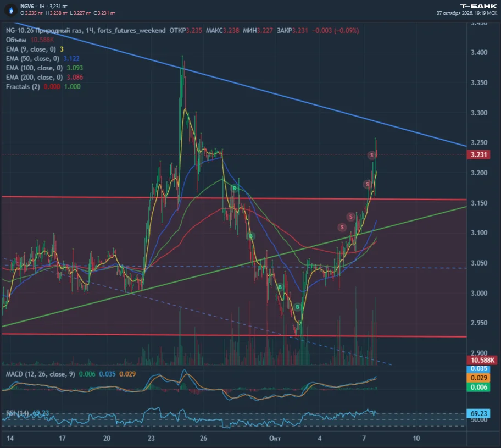
Task: Click the 3.300 price level on the price axis
Action: 479,113
